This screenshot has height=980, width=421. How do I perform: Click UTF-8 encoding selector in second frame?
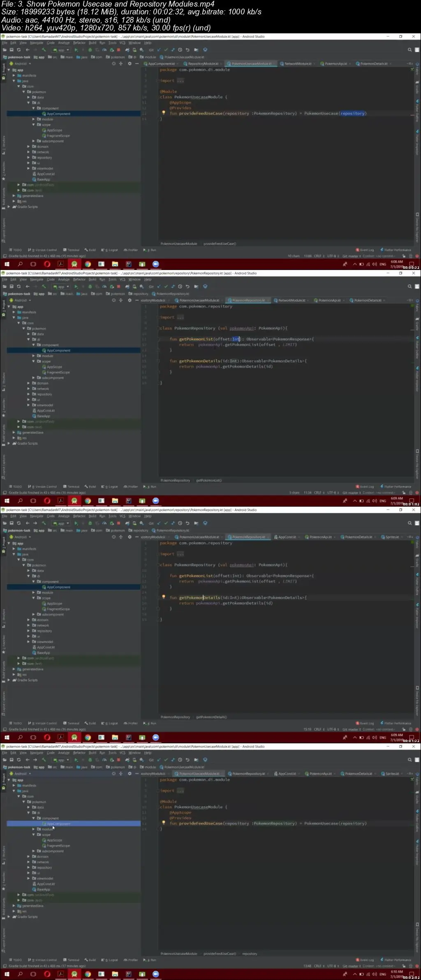pyautogui.click(x=333, y=493)
